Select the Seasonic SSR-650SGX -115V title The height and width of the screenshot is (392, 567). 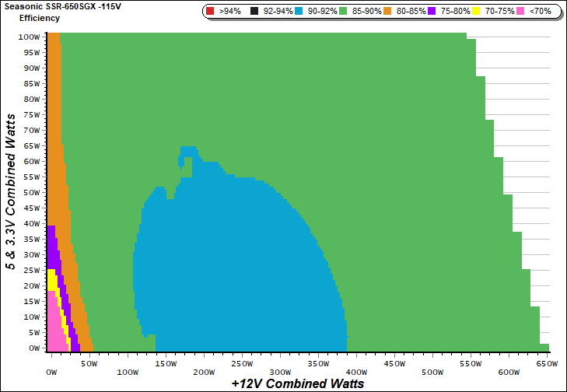tap(57, 7)
